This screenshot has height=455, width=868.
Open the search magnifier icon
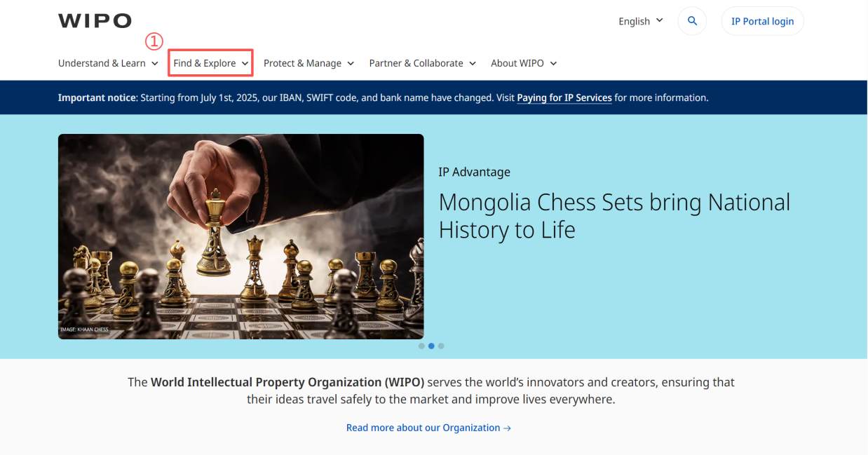[692, 21]
